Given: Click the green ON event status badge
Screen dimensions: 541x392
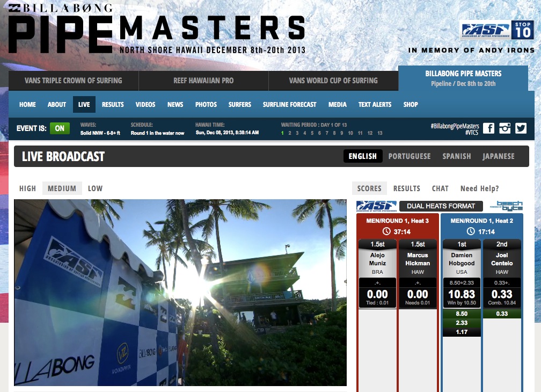Looking at the screenshot, I should pyautogui.click(x=60, y=128).
